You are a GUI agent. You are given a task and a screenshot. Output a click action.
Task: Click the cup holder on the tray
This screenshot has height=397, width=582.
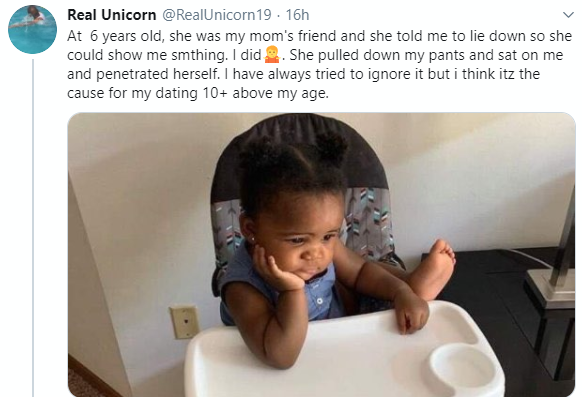(x=461, y=365)
